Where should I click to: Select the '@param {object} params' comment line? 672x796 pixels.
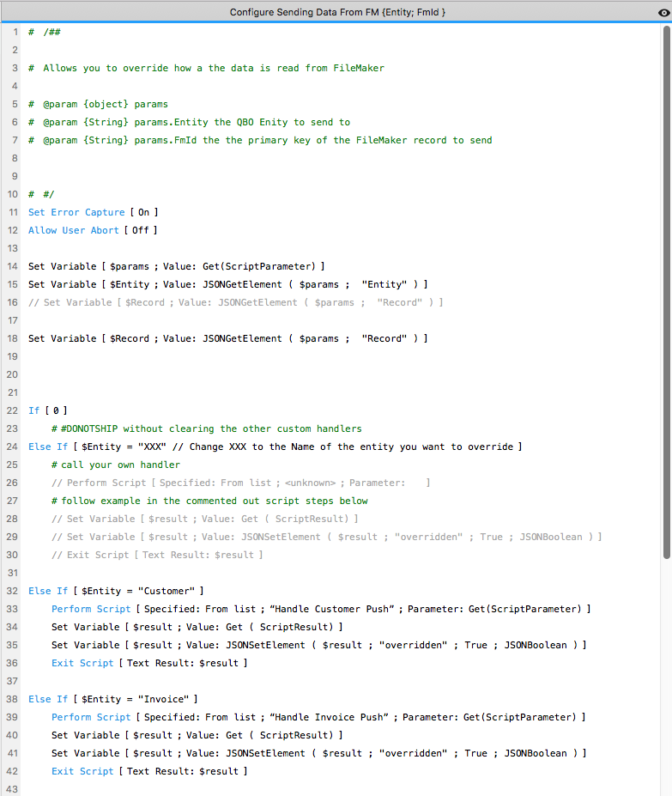tap(98, 104)
